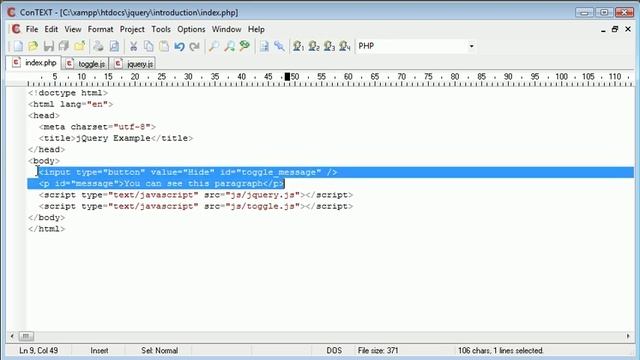Image resolution: width=640 pixels, height=360 pixels.
Task: Open the Options menu
Action: click(191, 29)
